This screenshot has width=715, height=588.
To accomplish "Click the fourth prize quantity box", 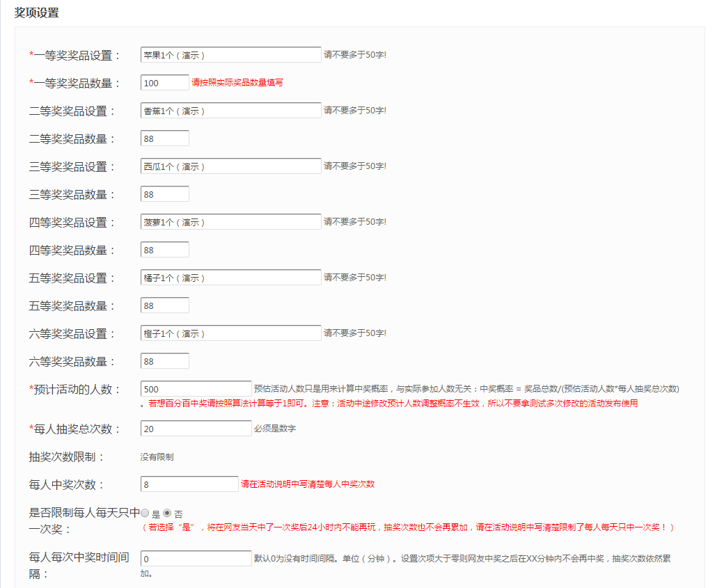I will pos(164,249).
